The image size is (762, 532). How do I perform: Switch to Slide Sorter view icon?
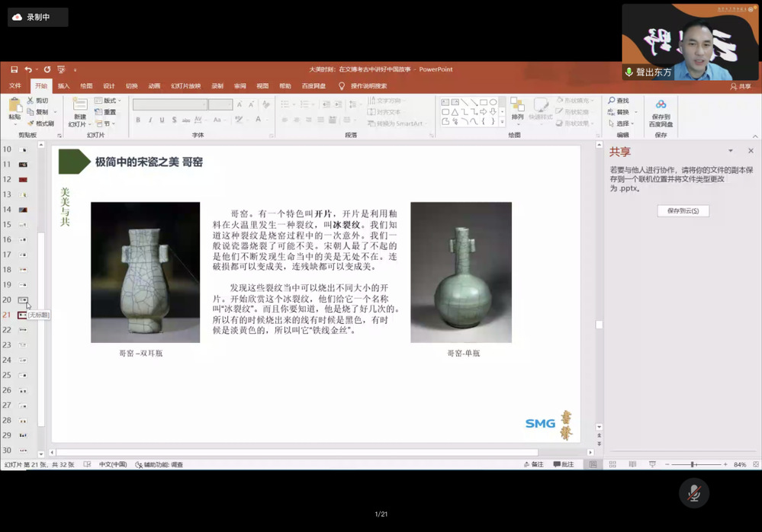612,464
